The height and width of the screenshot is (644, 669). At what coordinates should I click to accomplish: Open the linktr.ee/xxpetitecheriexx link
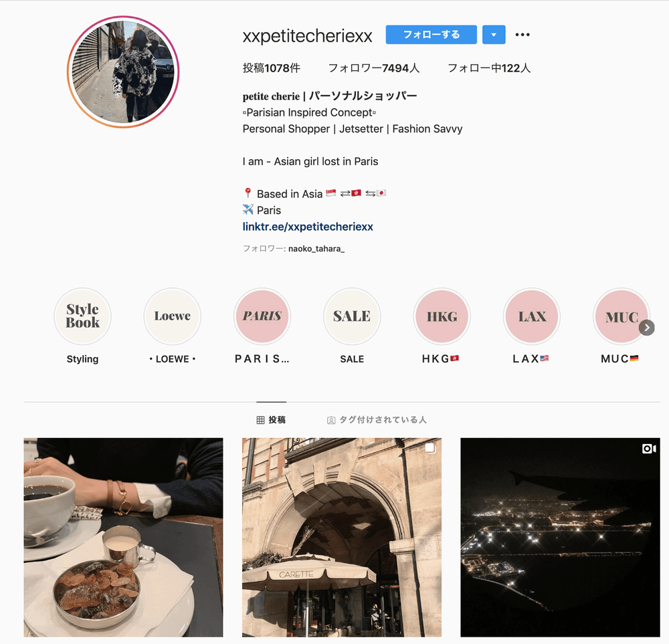coord(308,227)
